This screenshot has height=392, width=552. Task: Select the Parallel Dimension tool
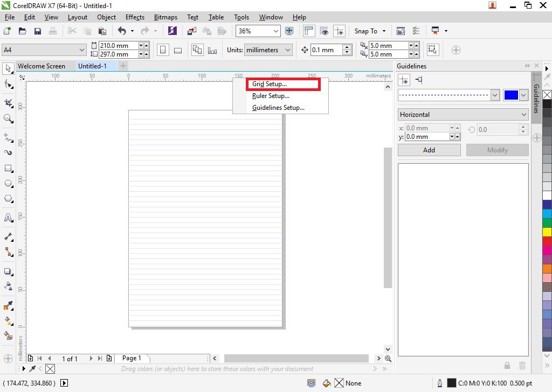(x=8, y=236)
